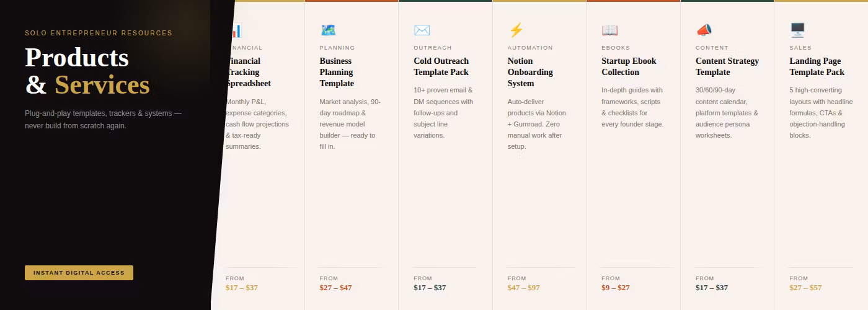Click the $27 – $47 price
868x310 pixels.
(335, 288)
